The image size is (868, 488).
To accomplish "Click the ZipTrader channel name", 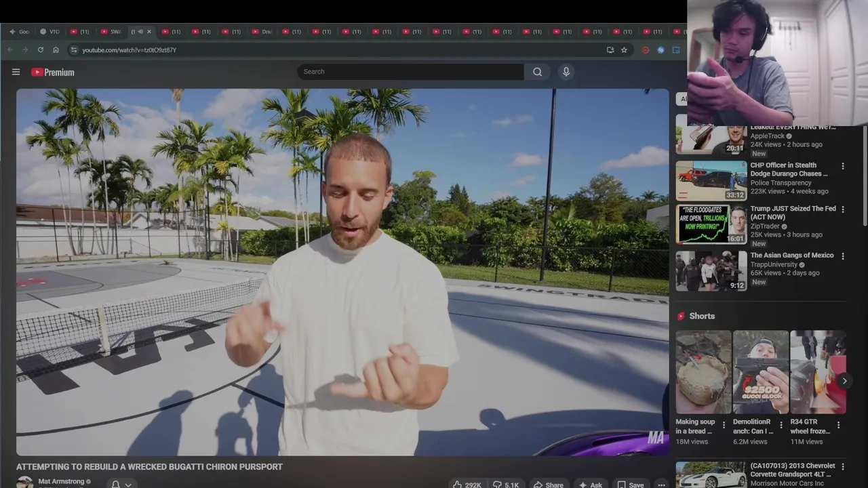I will click(764, 226).
